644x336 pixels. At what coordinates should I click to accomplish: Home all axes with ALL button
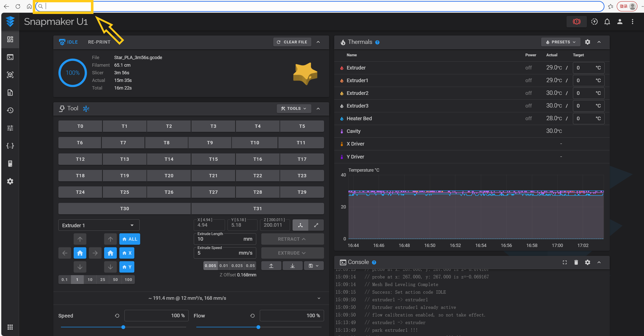pyautogui.click(x=130, y=239)
